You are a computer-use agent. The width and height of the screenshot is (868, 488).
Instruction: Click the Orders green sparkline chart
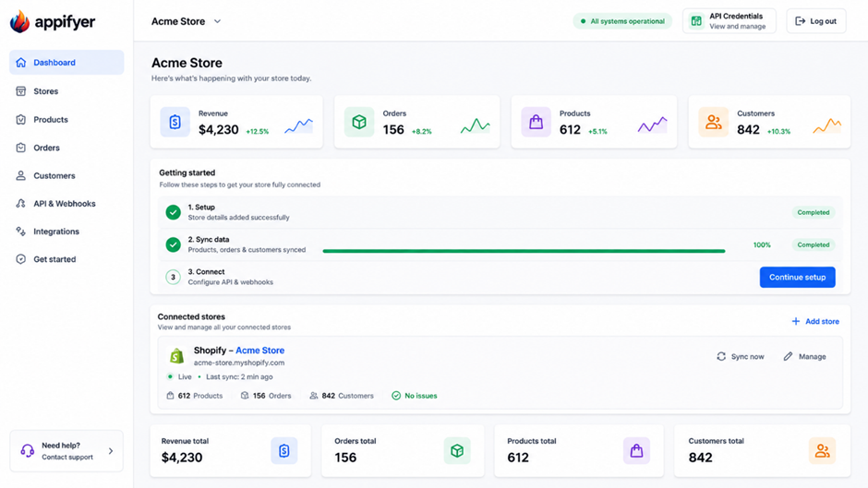(x=475, y=125)
